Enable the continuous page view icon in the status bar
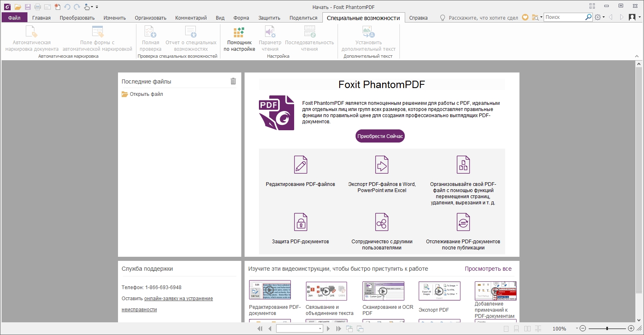The width and height of the screenshot is (644, 335). point(517,328)
